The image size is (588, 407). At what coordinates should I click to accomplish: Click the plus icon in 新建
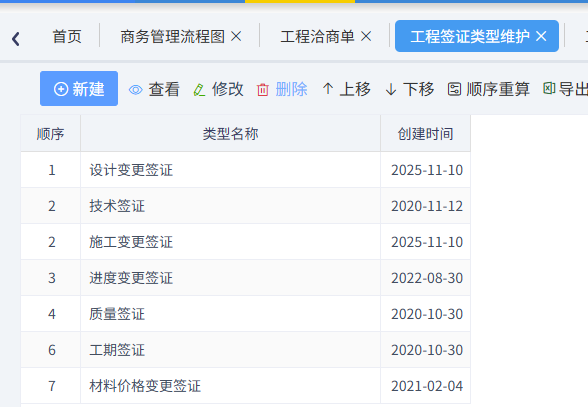(61, 89)
